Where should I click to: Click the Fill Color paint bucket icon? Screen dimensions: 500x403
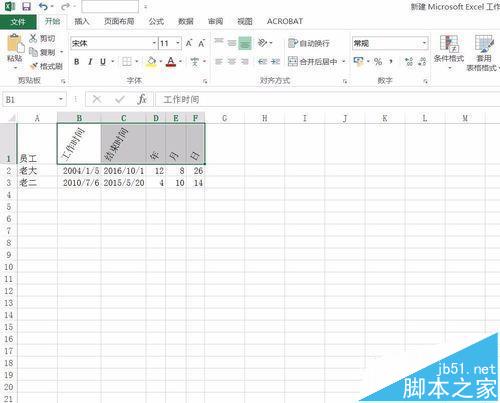[151, 61]
